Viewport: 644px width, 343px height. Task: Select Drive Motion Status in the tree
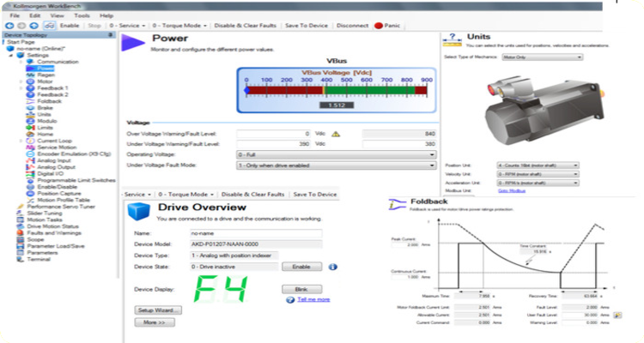point(52,226)
